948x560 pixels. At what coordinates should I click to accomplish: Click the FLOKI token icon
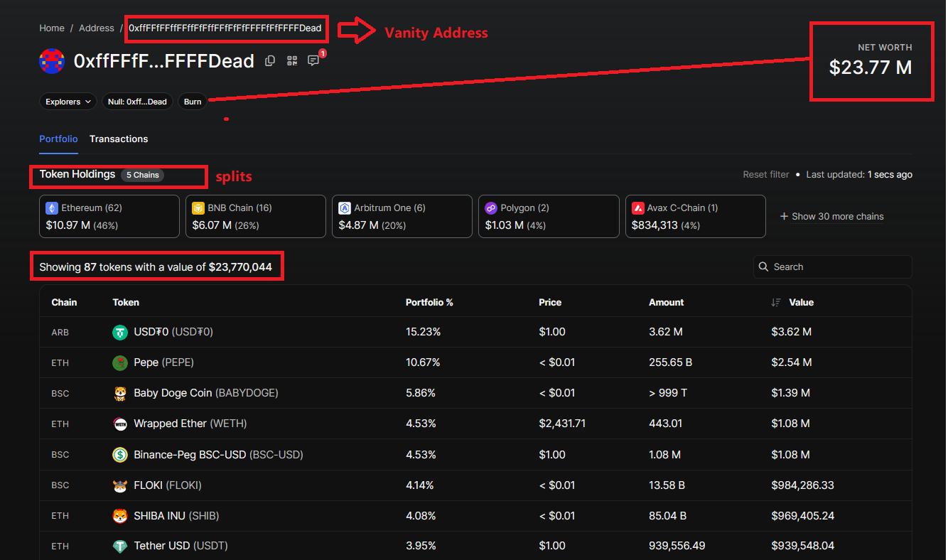point(120,485)
